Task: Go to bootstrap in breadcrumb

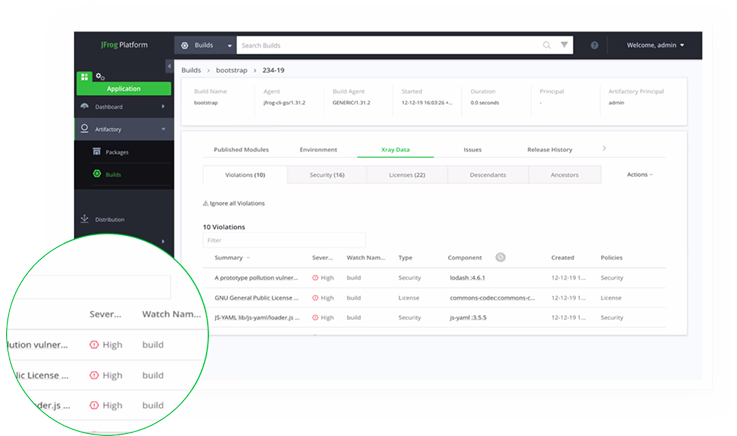Action: (x=231, y=70)
